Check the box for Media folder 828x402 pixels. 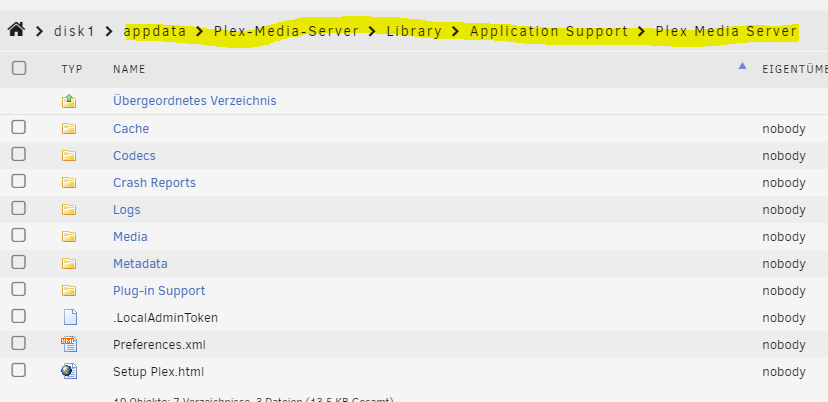19,235
